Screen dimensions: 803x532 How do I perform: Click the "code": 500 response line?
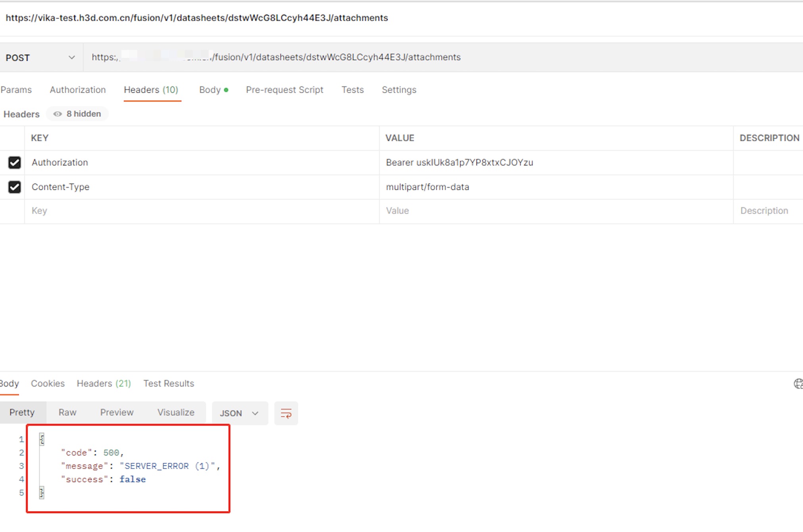click(92, 453)
